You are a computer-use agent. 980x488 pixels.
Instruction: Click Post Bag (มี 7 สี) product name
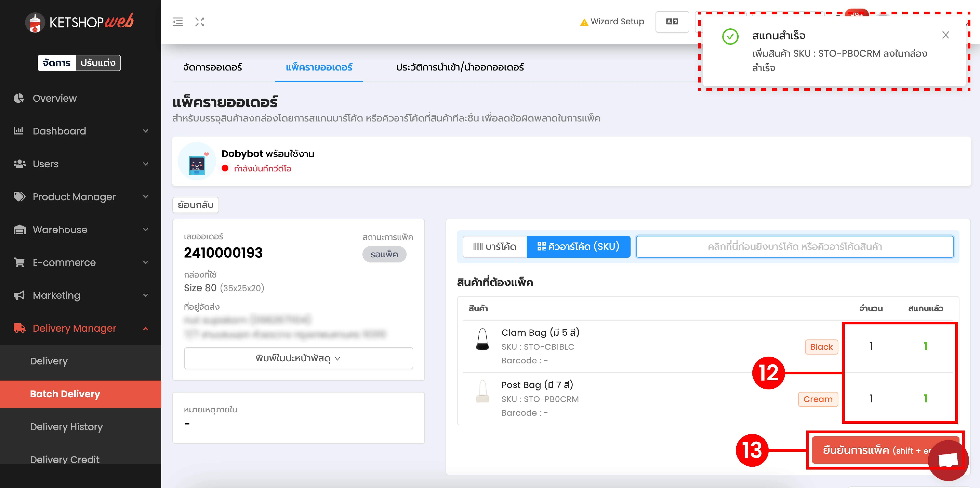coord(537,385)
